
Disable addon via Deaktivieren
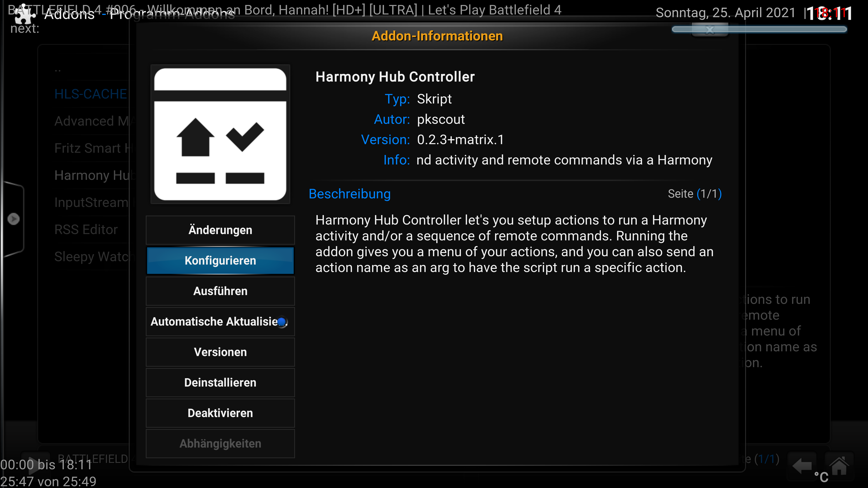click(220, 413)
